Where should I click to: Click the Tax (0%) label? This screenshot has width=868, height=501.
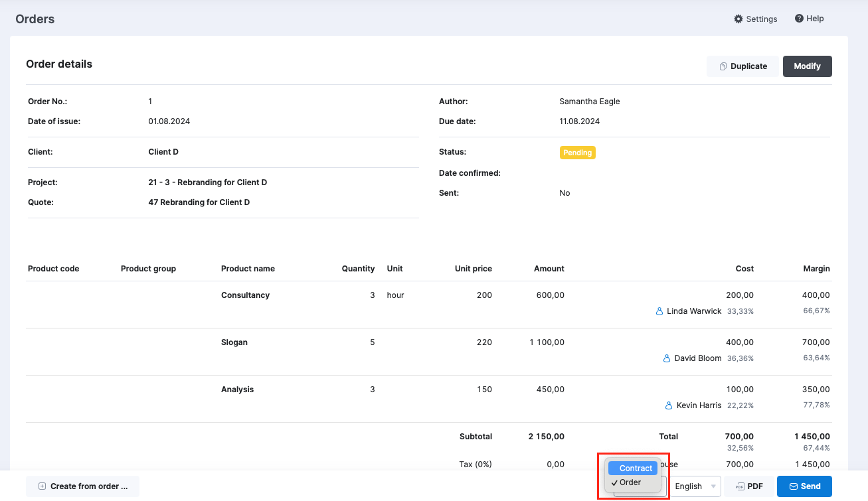476,465
